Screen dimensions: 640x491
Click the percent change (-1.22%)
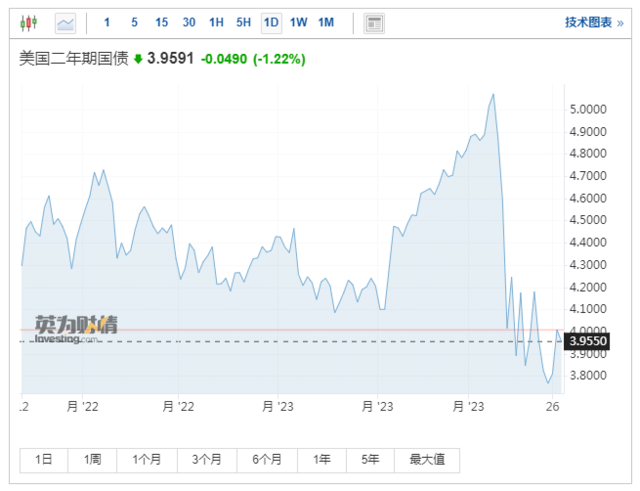click(279, 59)
